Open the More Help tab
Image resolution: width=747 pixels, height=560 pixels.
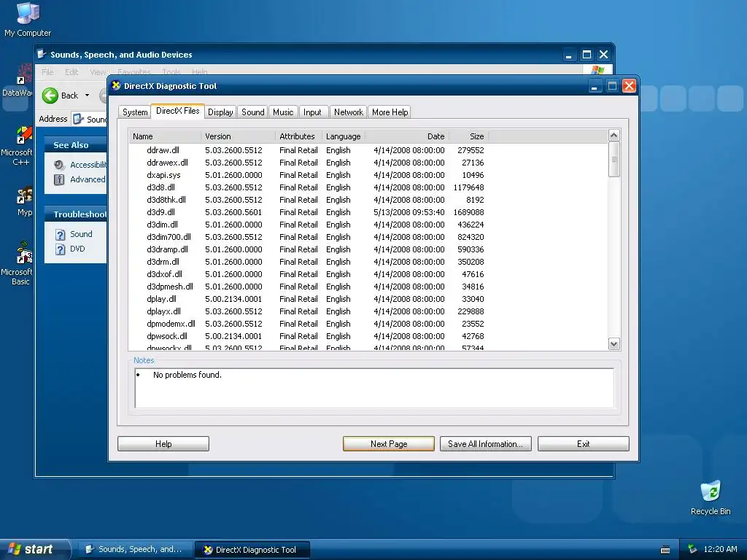click(x=390, y=112)
